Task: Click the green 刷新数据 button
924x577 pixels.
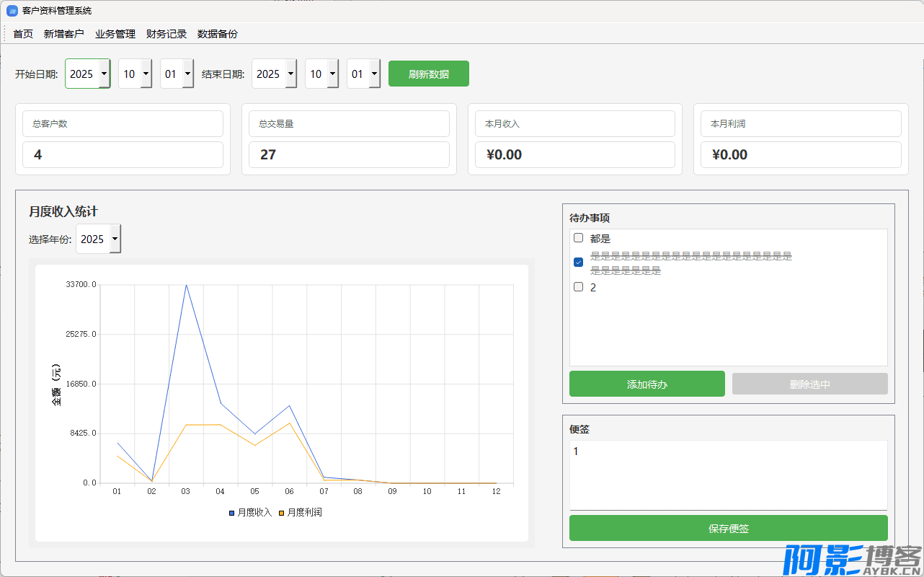Action: (x=429, y=74)
